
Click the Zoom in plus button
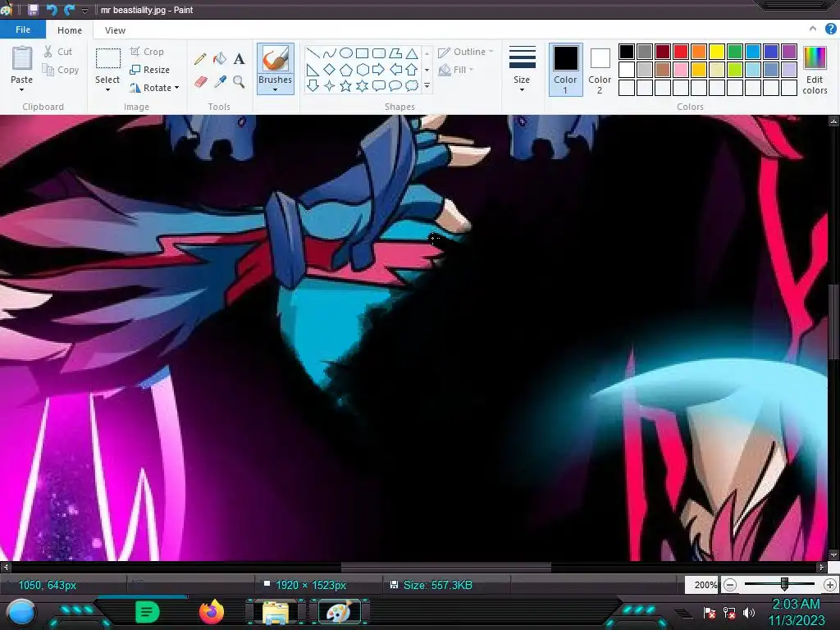(x=830, y=585)
